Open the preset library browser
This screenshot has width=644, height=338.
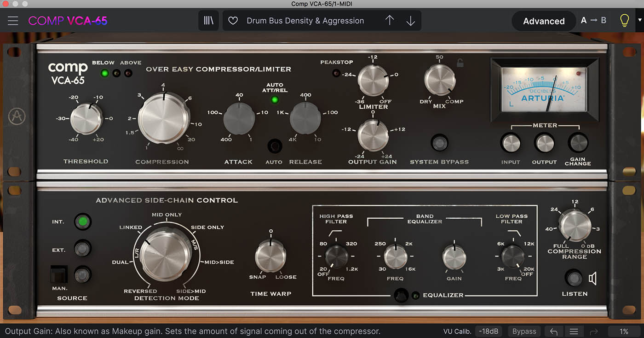(209, 21)
